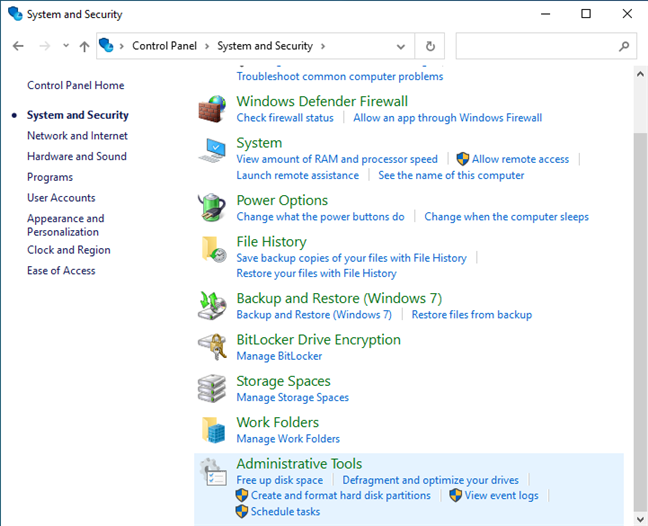Click Free up disk space
Screen dimensions: 648x526
279,480
